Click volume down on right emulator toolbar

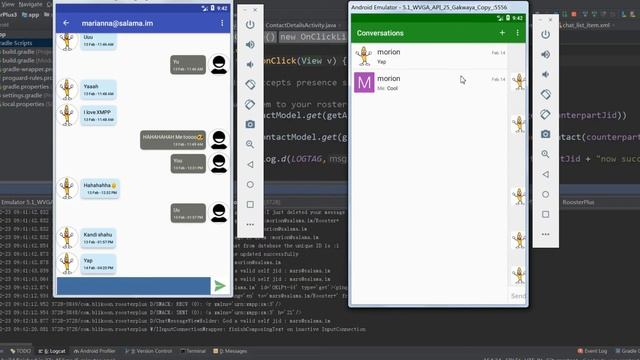(546, 74)
